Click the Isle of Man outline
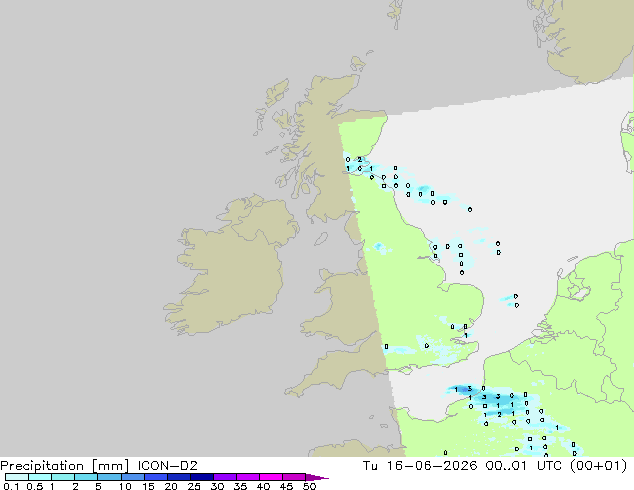This screenshot has width=634, height=490. pyautogui.click(x=321, y=239)
